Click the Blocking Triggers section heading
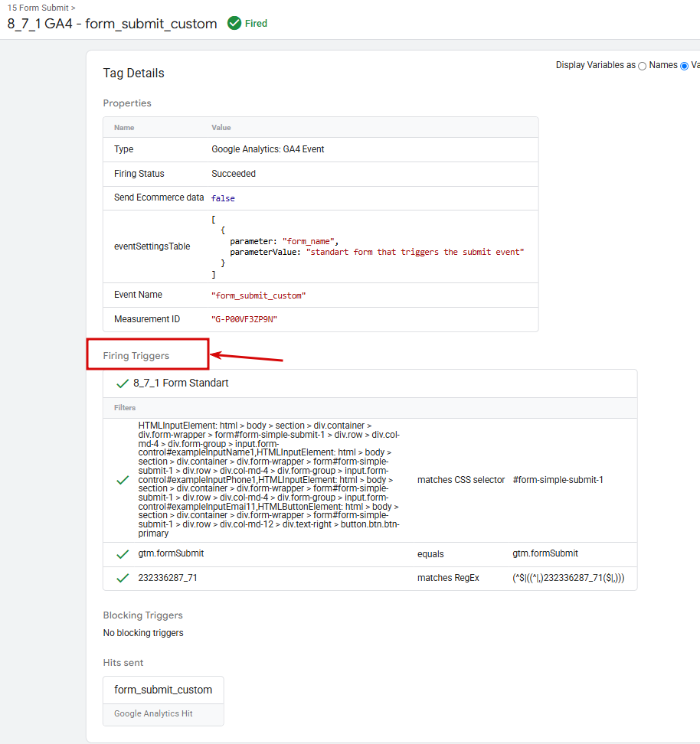Viewport: 700px width, 744px height. tap(142, 615)
